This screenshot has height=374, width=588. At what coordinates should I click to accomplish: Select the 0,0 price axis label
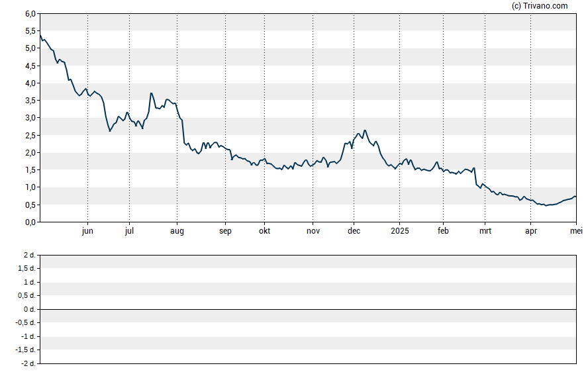[30, 222]
